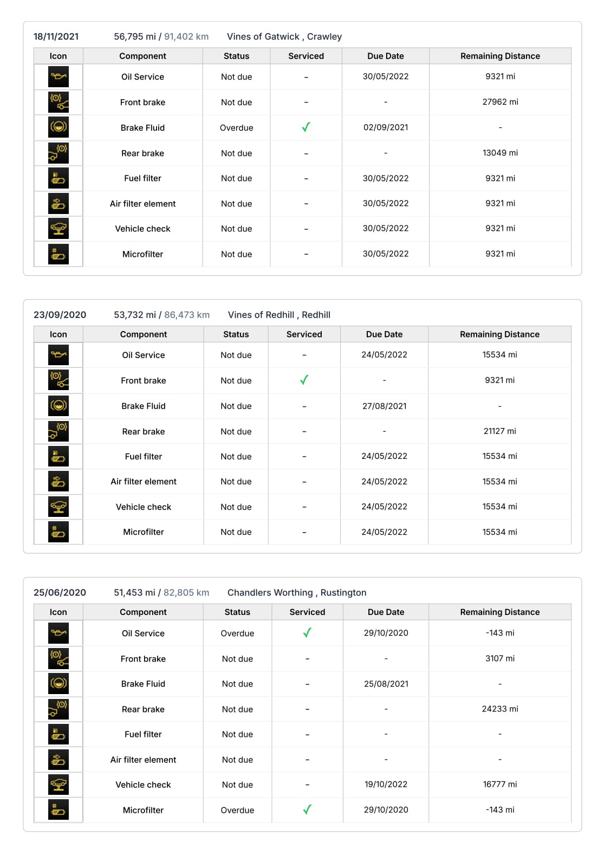Click dealer name Vines of Redhill, Redhill

(279, 315)
